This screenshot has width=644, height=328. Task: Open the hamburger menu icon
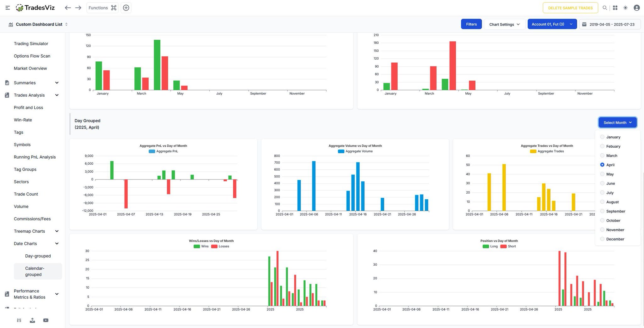[x=8, y=8]
